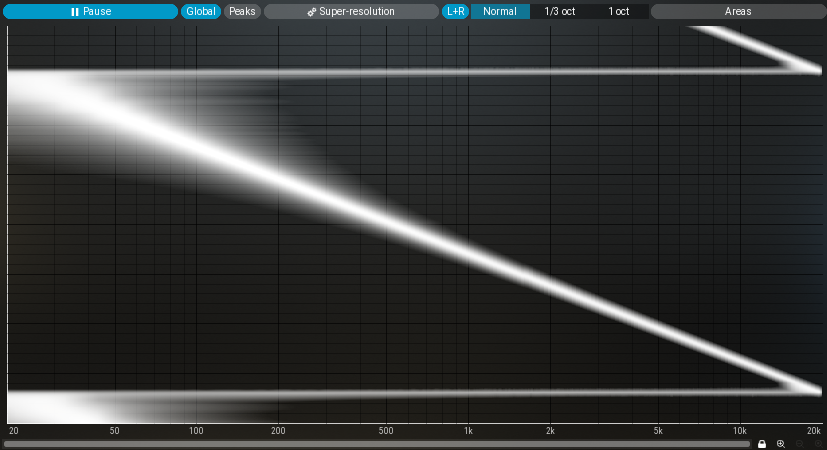Viewport: 827px width, 450px height.
Task: Click the zoom-out magnifier icon
Action: [x=800, y=444]
